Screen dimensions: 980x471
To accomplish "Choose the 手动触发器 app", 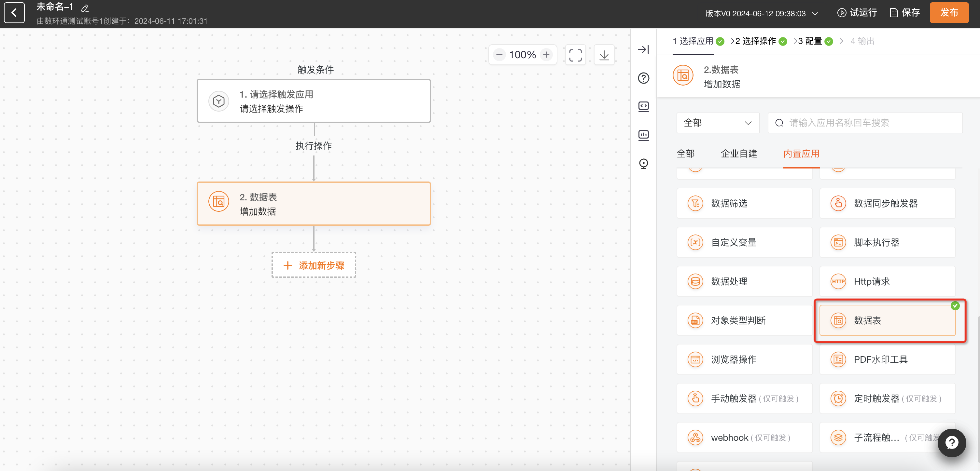I will [745, 398].
